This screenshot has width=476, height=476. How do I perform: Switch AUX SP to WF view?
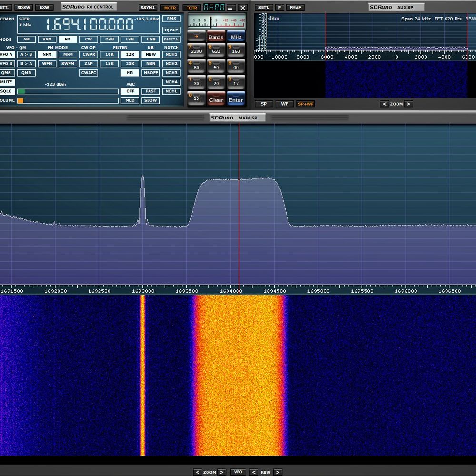[285, 104]
